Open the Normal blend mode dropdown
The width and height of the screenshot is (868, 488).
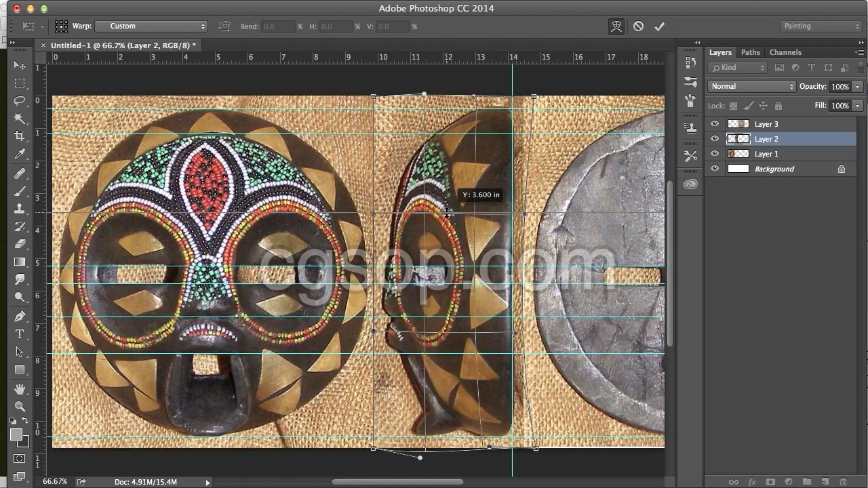click(751, 87)
